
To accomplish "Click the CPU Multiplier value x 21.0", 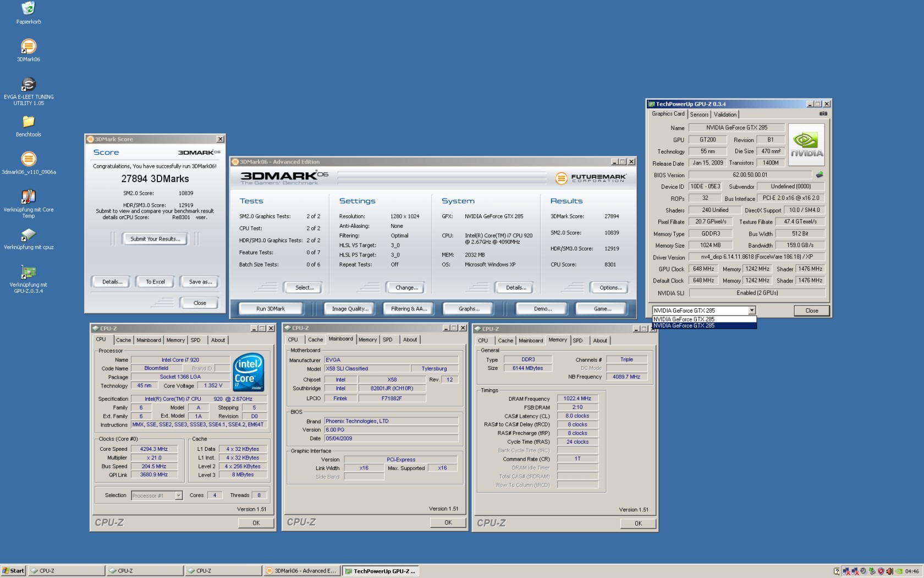I will tap(154, 457).
